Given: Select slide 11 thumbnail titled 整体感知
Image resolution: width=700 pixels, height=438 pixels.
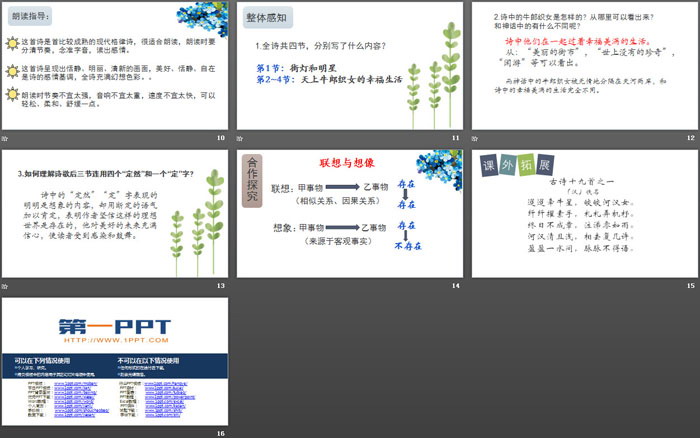Looking at the screenshot, I should point(350,66).
